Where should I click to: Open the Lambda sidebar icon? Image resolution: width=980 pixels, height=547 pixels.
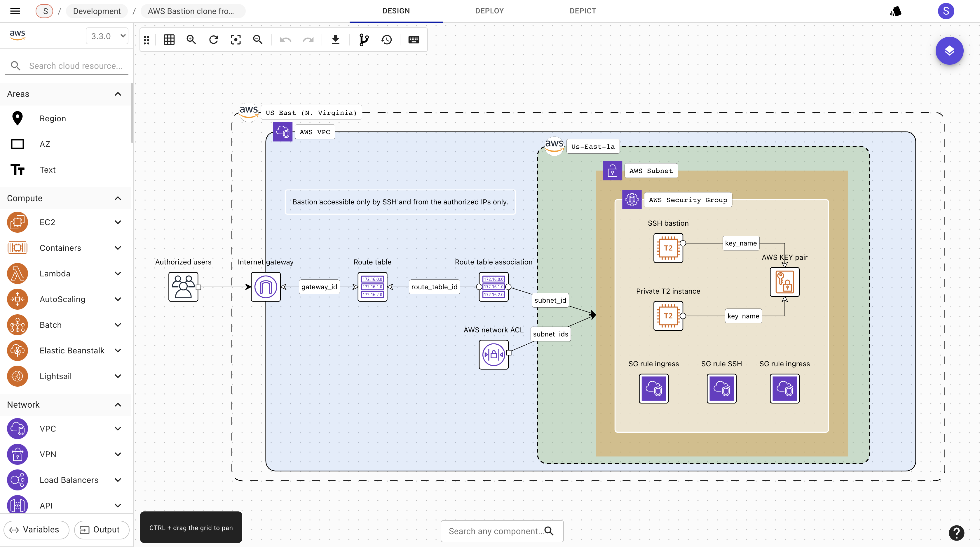click(17, 273)
